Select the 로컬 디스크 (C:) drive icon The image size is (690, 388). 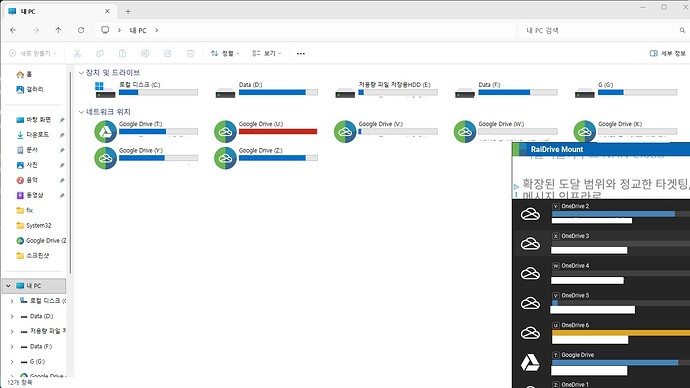coord(105,89)
